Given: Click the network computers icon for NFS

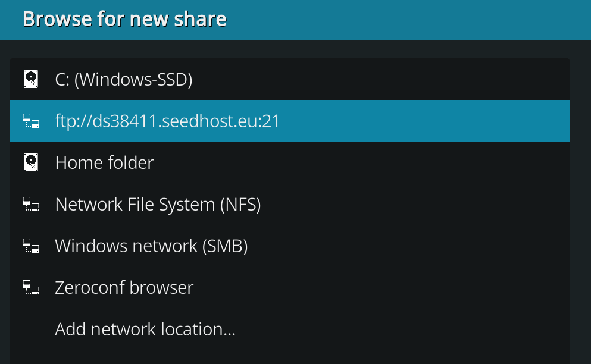Looking at the screenshot, I should pos(31,204).
